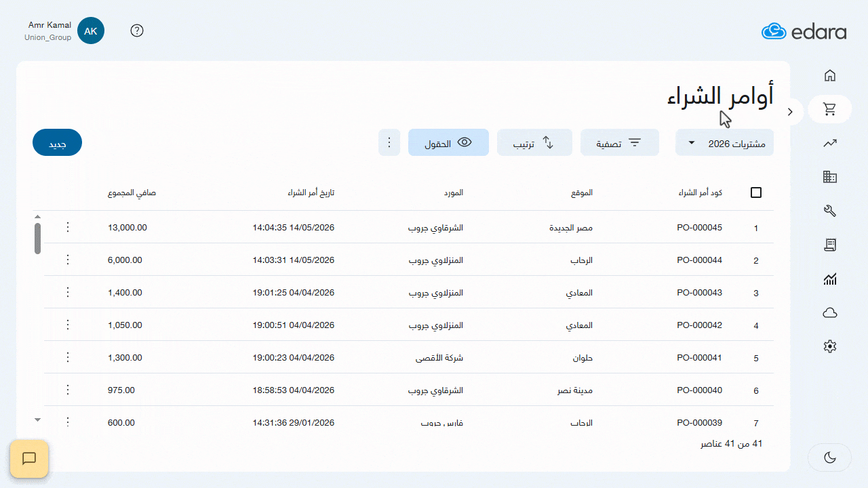The image size is (868, 488).
Task: Open the receipt document icon in sidebar
Action: (x=829, y=245)
